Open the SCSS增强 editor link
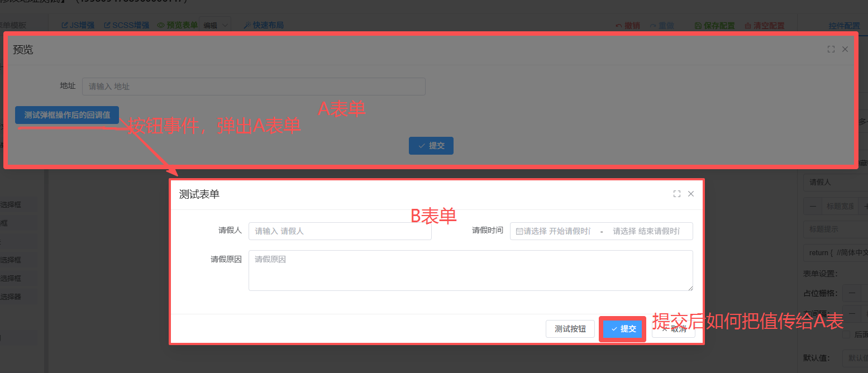 pos(127,25)
